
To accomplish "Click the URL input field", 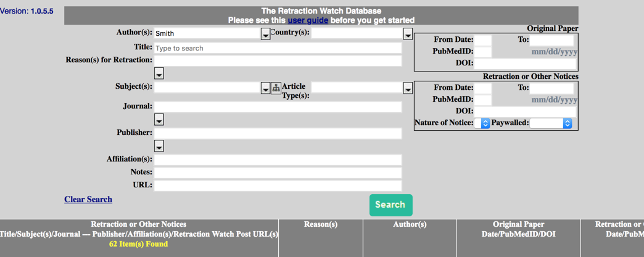I will point(278,186).
